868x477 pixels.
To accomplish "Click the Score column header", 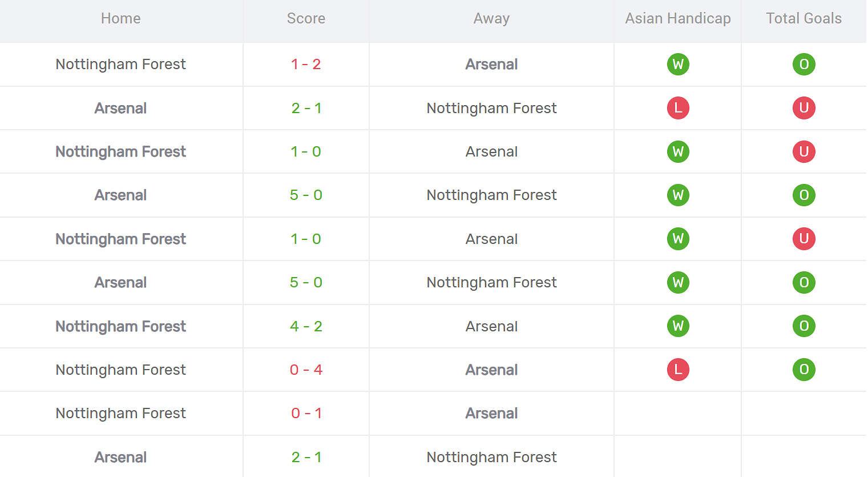I will [x=306, y=18].
